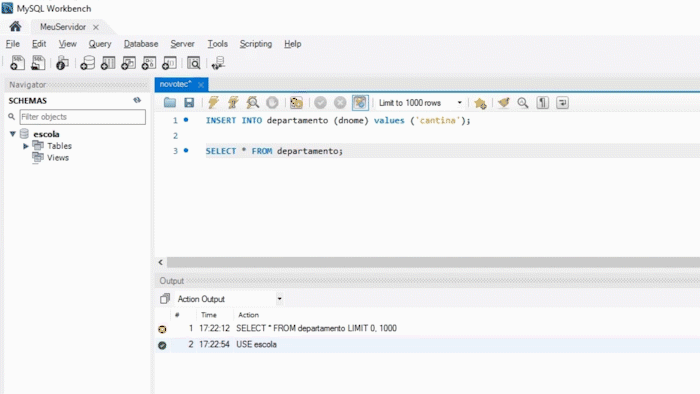700x394 pixels.
Task: Search table data toolbar icon
Action: coord(194,63)
